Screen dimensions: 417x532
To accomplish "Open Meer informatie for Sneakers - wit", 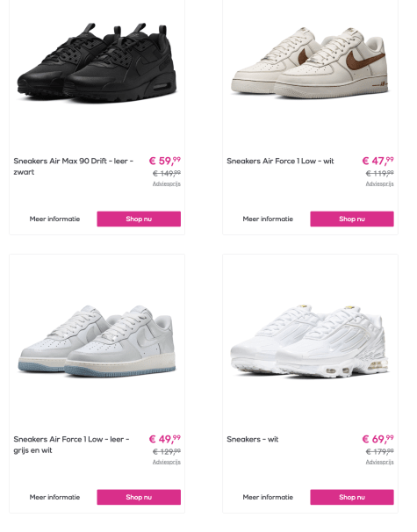I will (x=268, y=497).
